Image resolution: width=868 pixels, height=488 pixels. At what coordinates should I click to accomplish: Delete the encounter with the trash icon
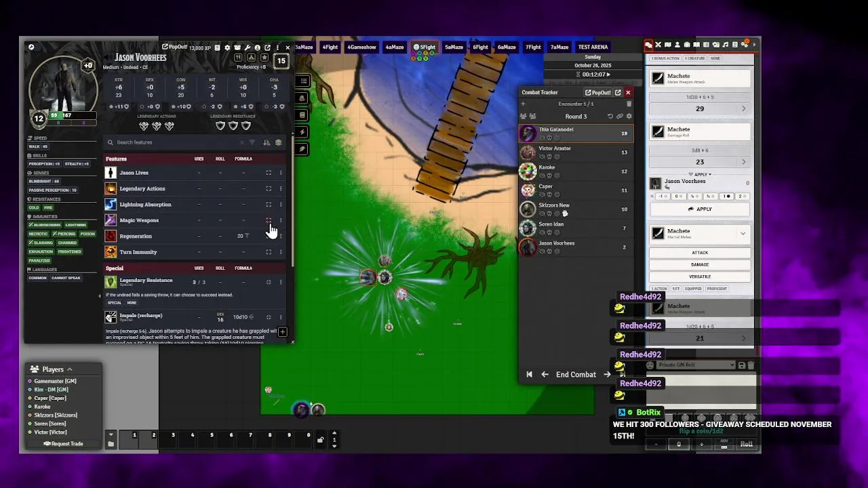629,104
